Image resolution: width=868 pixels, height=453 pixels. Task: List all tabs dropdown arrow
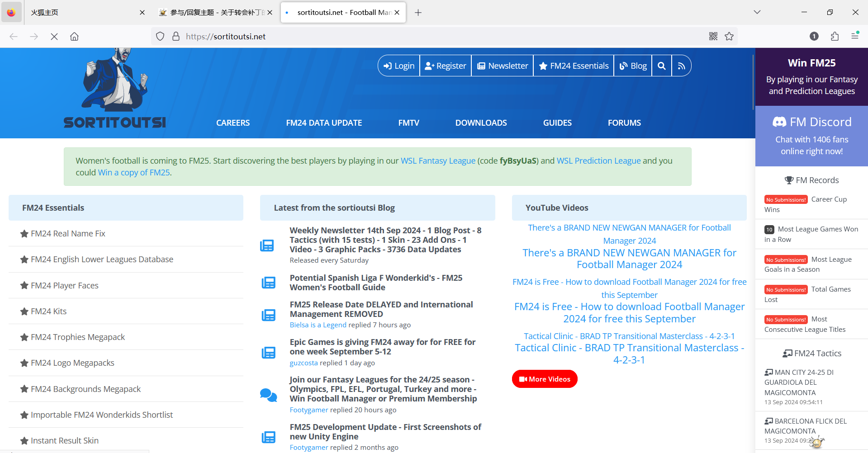pyautogui.click(x=757, y=12)
